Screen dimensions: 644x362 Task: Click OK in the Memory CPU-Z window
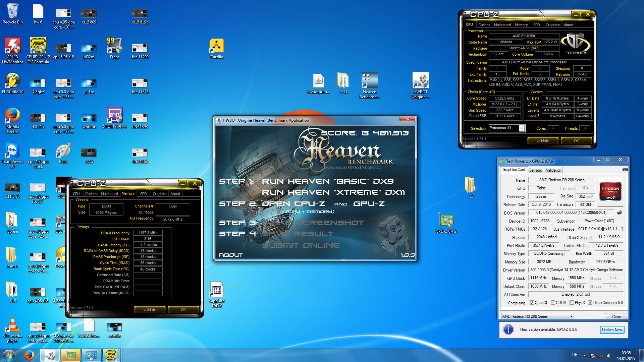183,310
